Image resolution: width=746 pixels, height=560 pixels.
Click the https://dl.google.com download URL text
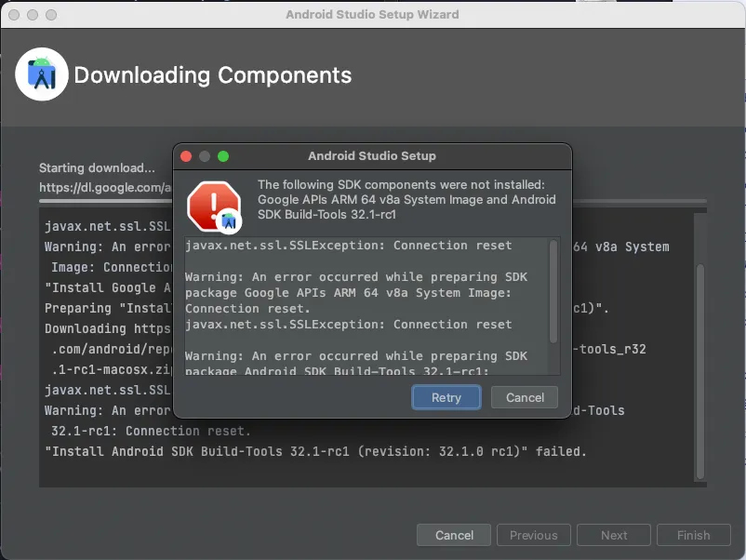coord(106,188)
